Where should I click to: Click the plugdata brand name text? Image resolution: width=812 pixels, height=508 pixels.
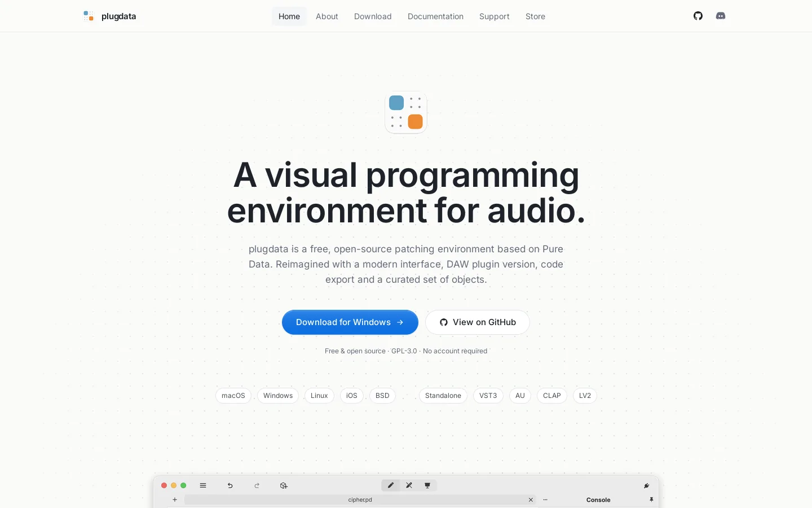118,16
